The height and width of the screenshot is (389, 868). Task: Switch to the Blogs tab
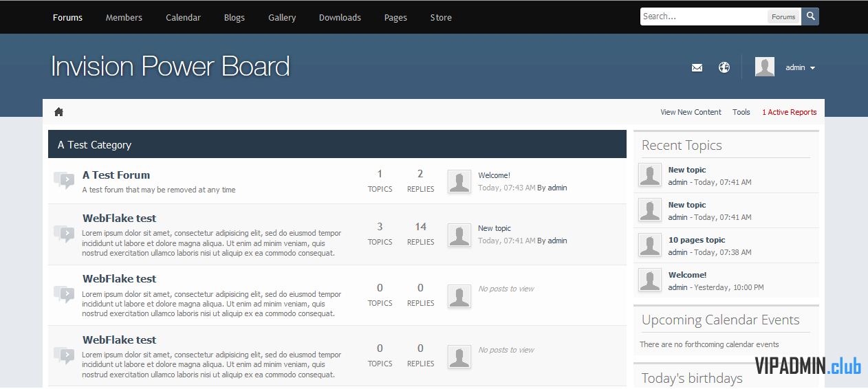point(234,17)
